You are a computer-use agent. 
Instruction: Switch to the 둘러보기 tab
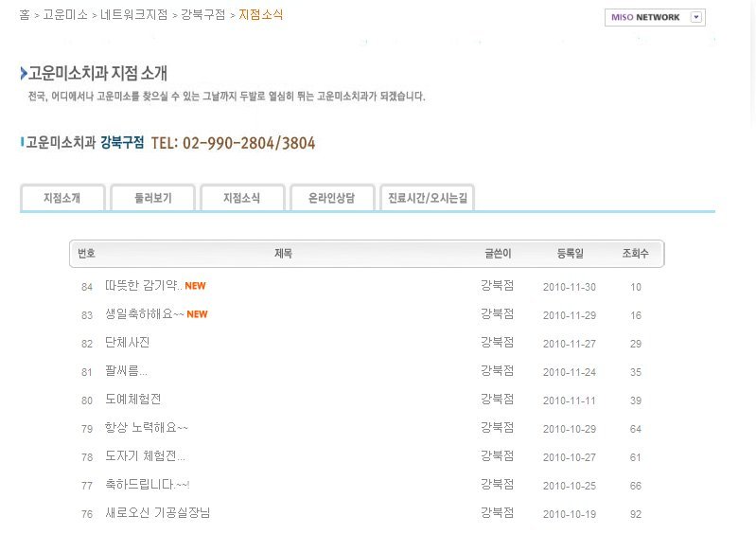point(153,198)
